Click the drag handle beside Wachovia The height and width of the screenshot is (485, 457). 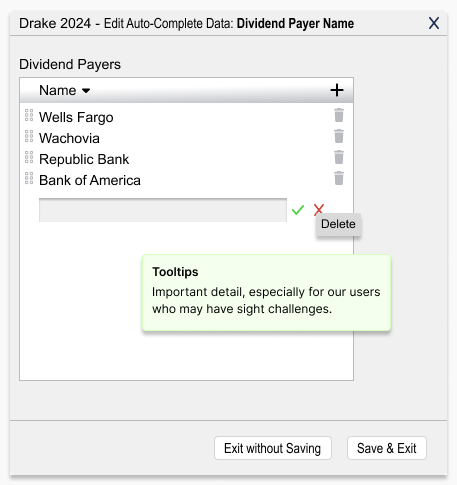click(29, 136)
